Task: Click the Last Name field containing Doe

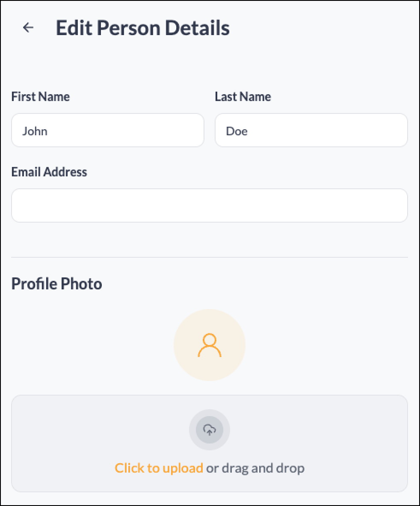Action: click(311, 130)
